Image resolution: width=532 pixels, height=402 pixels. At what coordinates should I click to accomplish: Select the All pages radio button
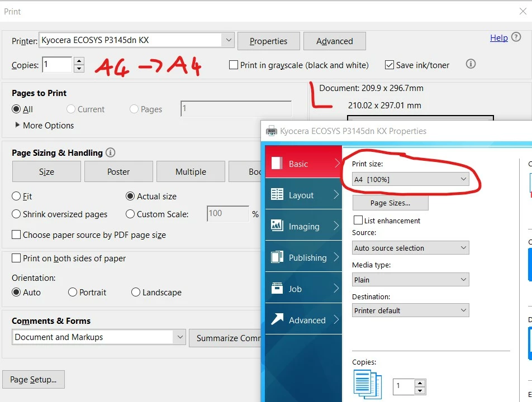pyautogui.click(x=16, y=109)
